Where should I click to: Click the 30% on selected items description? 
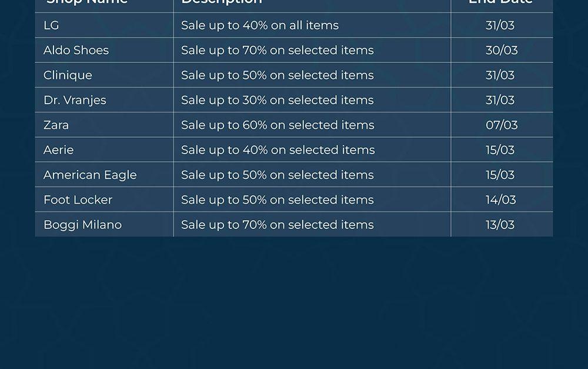tap(278, 100)
